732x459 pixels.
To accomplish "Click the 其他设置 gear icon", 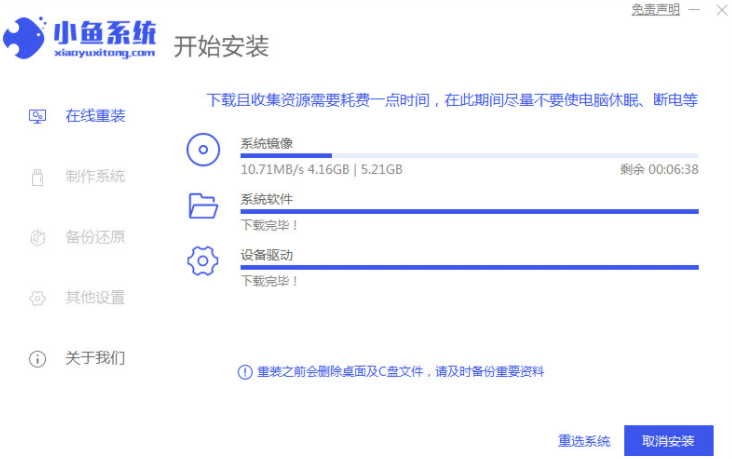I will 37,298.
